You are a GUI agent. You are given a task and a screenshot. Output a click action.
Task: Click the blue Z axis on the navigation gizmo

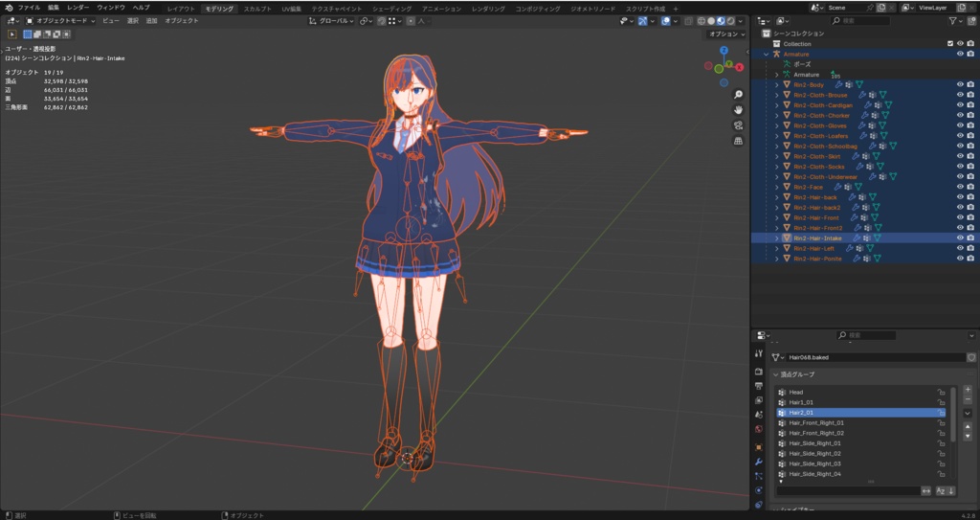point(724,51)
